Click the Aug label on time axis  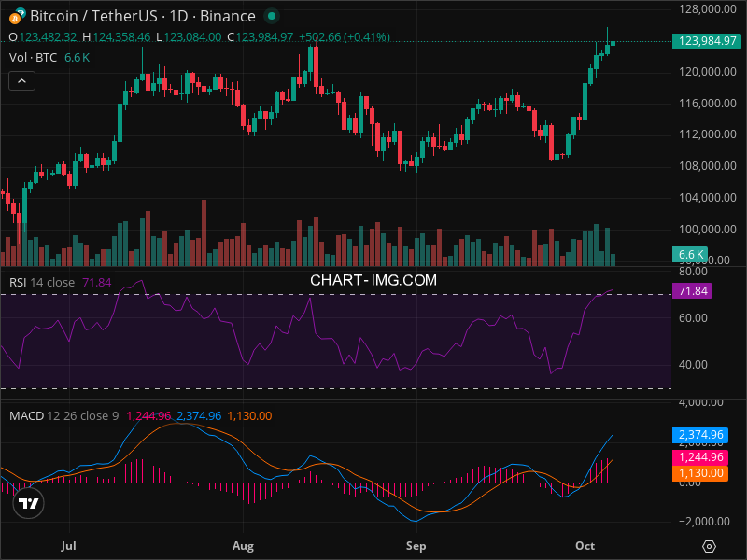(243, 545)
